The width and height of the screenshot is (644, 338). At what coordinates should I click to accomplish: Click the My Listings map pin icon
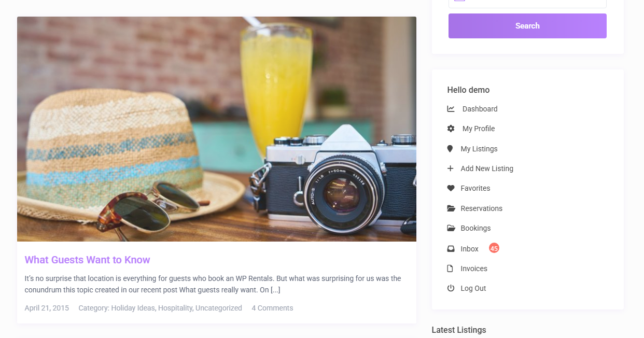pyautogui.click(x=450, y=149)
